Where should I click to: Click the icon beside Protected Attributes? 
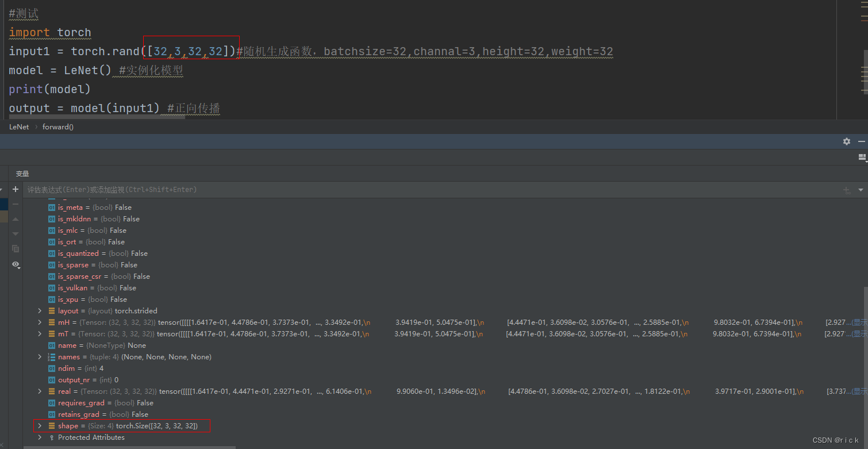[x=52, y=438]
